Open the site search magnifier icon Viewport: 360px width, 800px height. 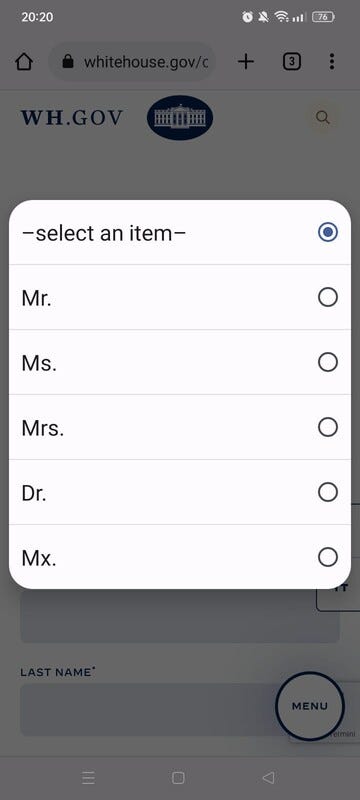tap(322, 118)
